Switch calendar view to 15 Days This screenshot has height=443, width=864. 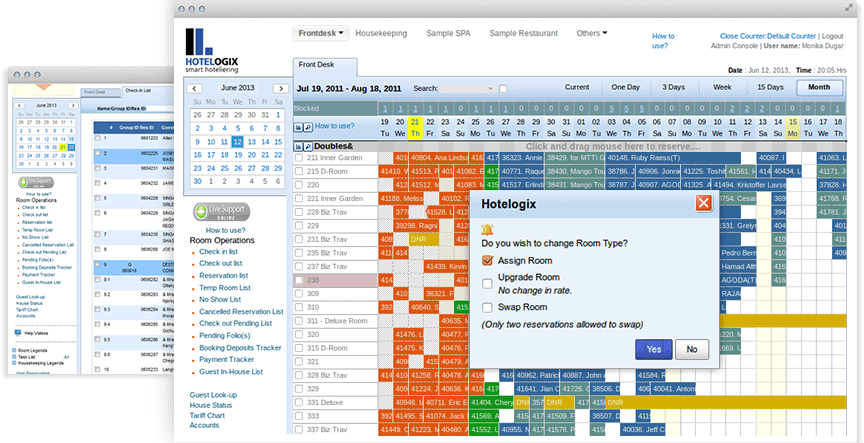click(x=770, y=87)
